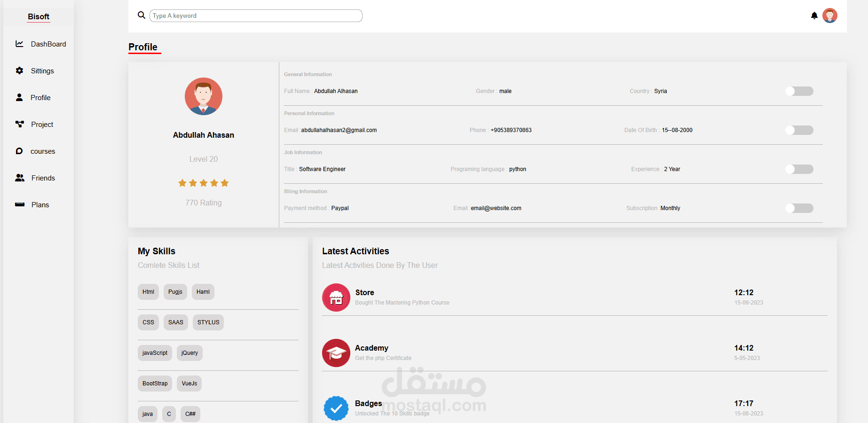Click the 770 Rating text

pyautogui.click(x=204, y=203)
